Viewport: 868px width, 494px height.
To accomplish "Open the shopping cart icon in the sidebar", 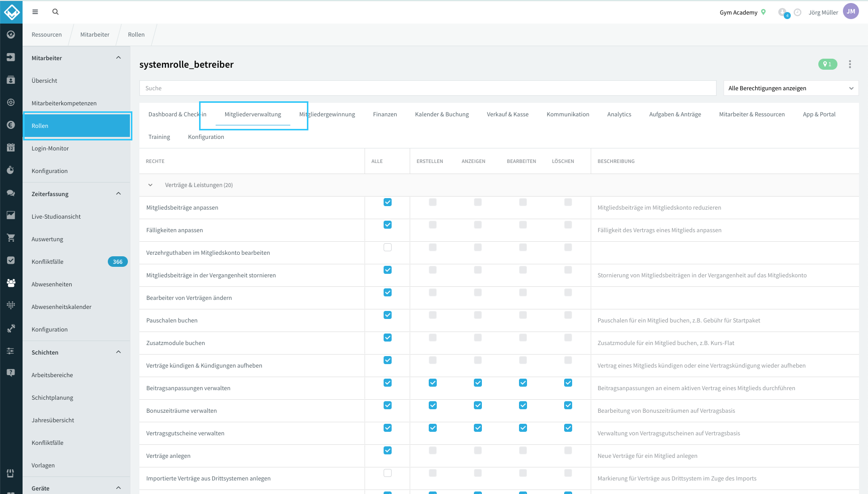I will [11, 238].
